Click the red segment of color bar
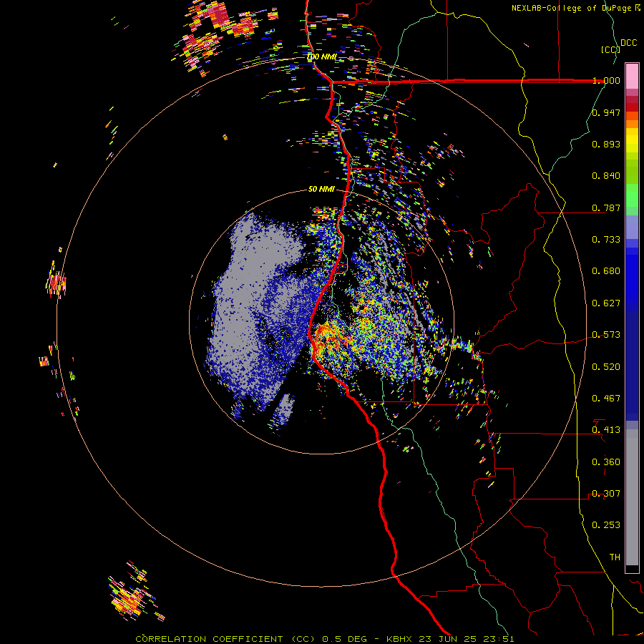 632,107
